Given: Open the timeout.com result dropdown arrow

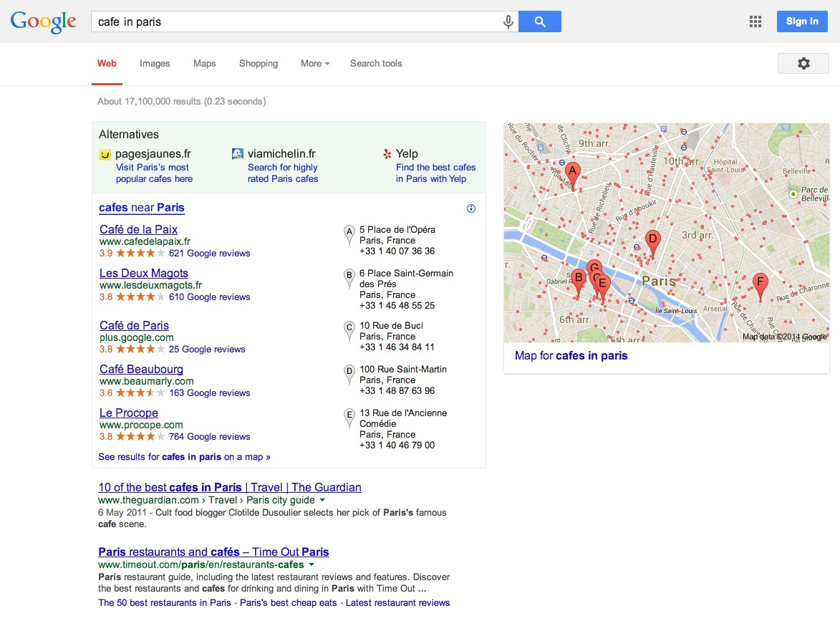Looking at the screenshot, I should pyautogui.click(x=311, y=565).
